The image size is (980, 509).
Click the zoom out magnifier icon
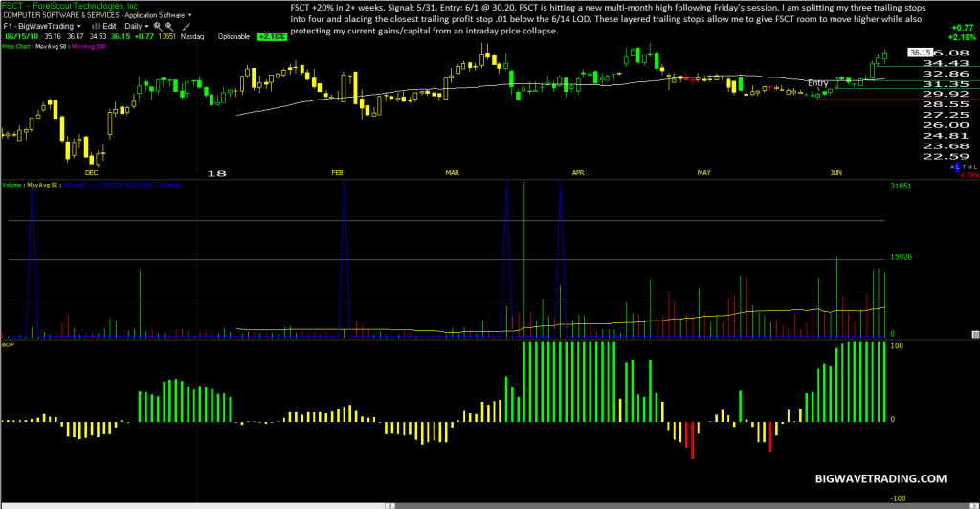coord(168,27)
